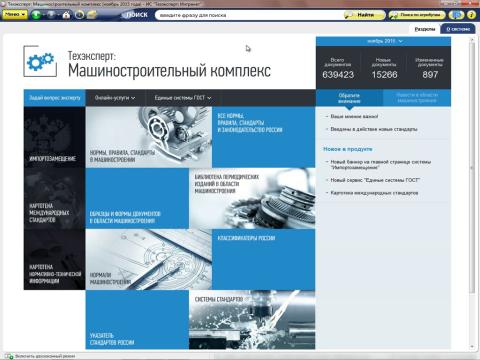
Task: Expand the Единые системы ГОСТ menu
Action: coord(183,98)
